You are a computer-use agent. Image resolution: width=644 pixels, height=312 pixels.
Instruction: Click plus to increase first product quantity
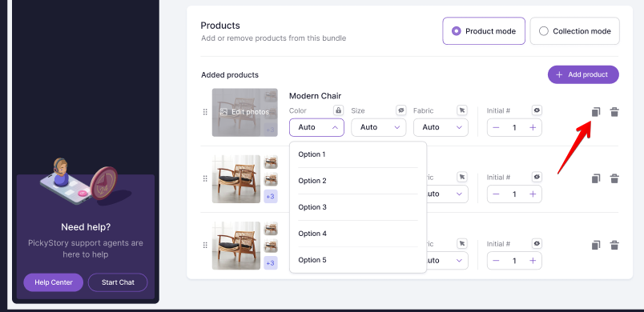[x=533, y=127]
